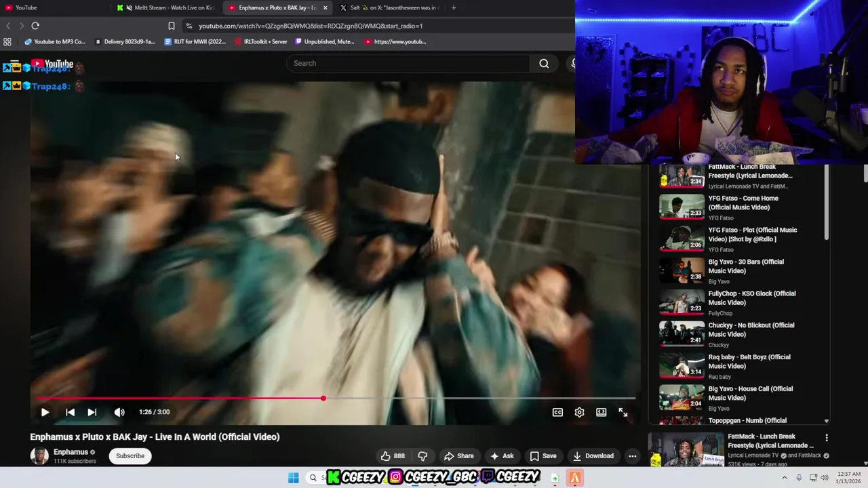Viewport: 868px width, 488px height.
Task: Open Enphamus channel avatar
Action: click(x=39, y=456)
